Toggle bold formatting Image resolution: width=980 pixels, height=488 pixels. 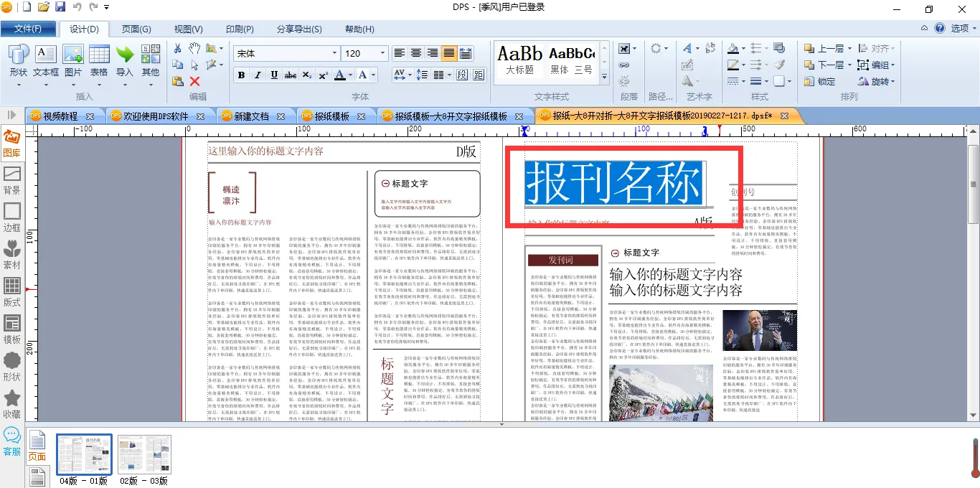pos(241,75)
